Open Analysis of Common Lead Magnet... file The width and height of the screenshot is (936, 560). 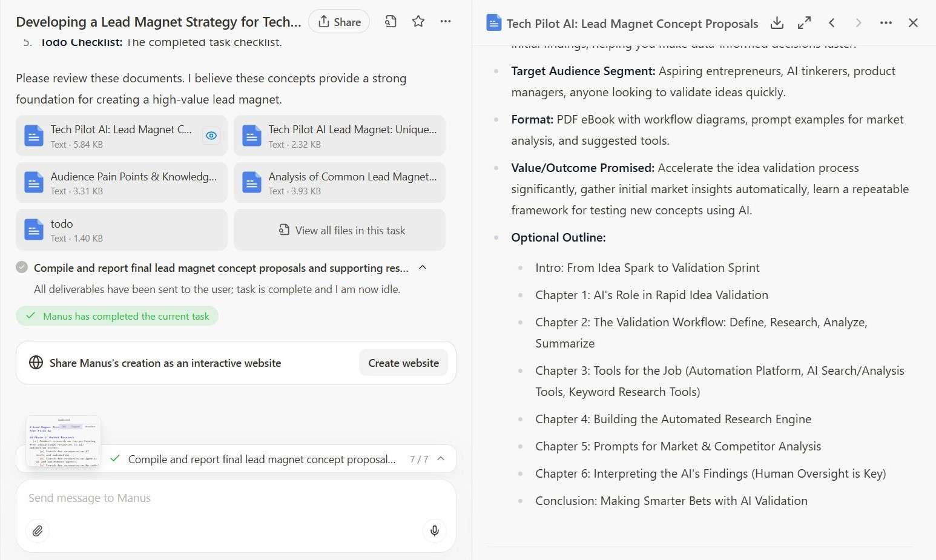pyautogui.click(x=340, y=183)
